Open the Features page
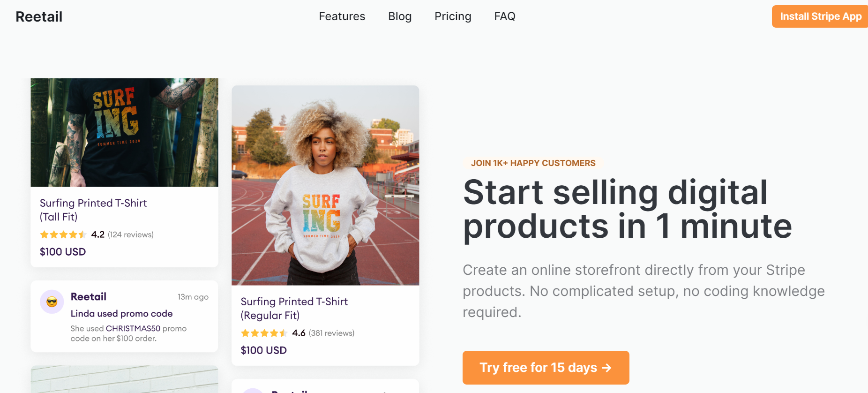 342,16
